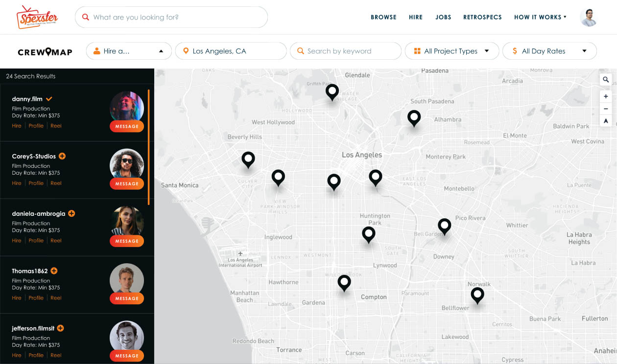Screen dimensions: 617x364
Task: Open daniela-ambrogia profile photo
Action: [x=127, y=221]
